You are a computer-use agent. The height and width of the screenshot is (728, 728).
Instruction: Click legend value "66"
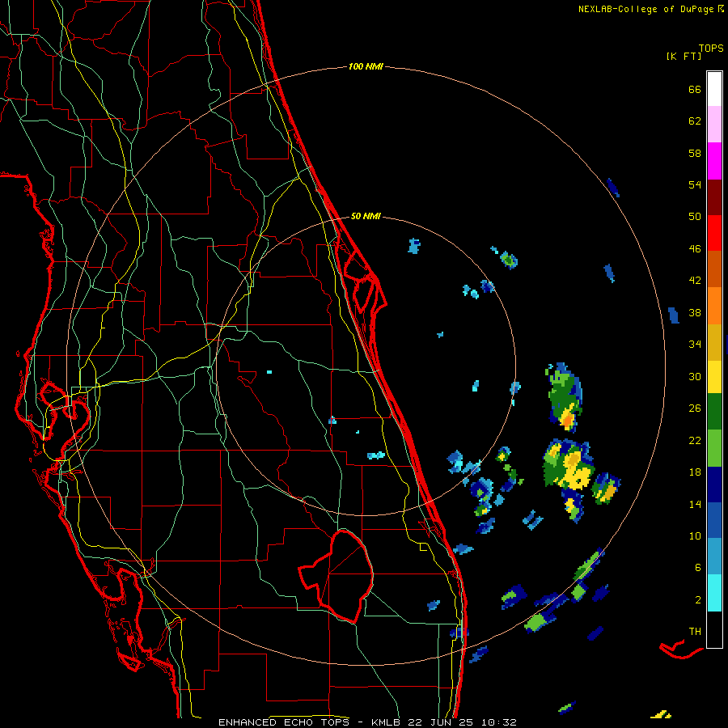pos(695,89)
